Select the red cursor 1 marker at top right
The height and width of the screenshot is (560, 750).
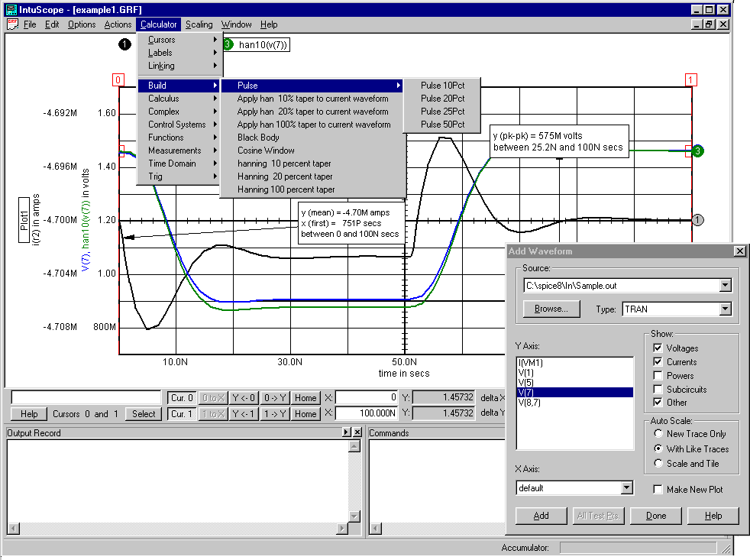(x=690, y=79)
